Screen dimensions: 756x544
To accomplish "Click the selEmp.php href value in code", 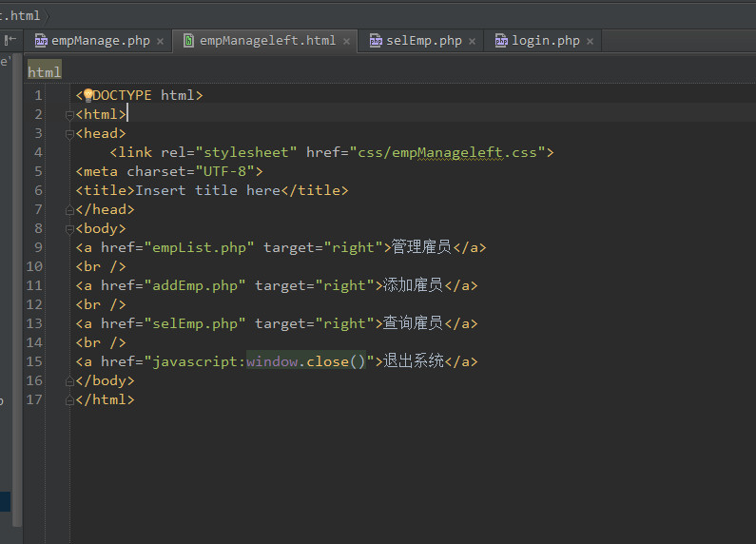I will click(195, 323).
